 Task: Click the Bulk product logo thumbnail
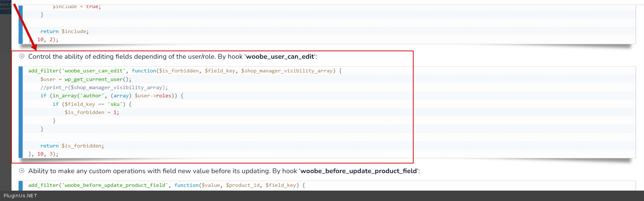pyautogui.click(x=5, y=7)
